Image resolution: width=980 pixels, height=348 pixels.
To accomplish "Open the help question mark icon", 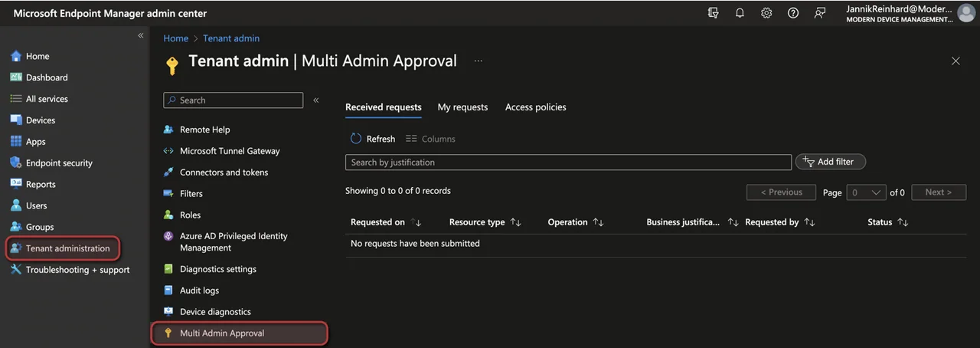I will (793, 13).
